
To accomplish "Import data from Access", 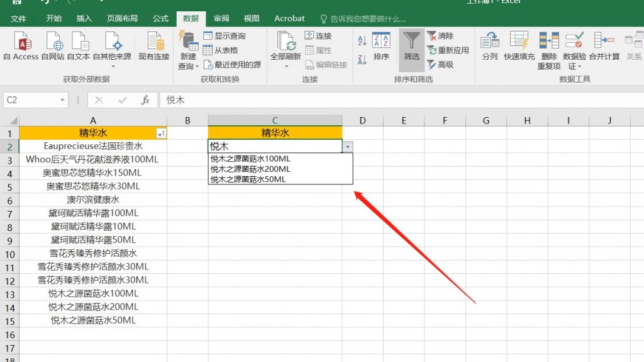I will (x=21, y=46).
